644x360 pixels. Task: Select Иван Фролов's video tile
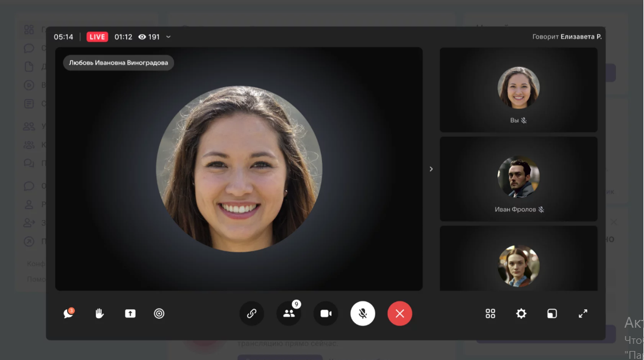pyautogui.click(x=519, y=179)
